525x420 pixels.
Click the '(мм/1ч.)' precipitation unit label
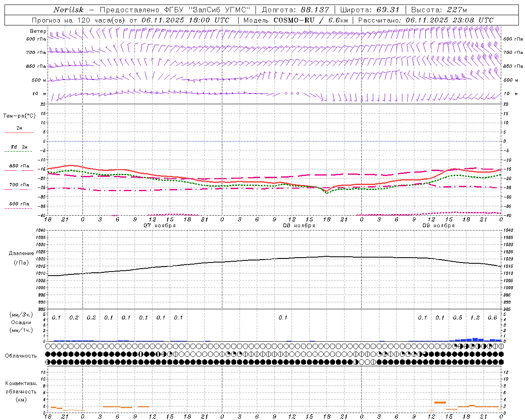21,330
